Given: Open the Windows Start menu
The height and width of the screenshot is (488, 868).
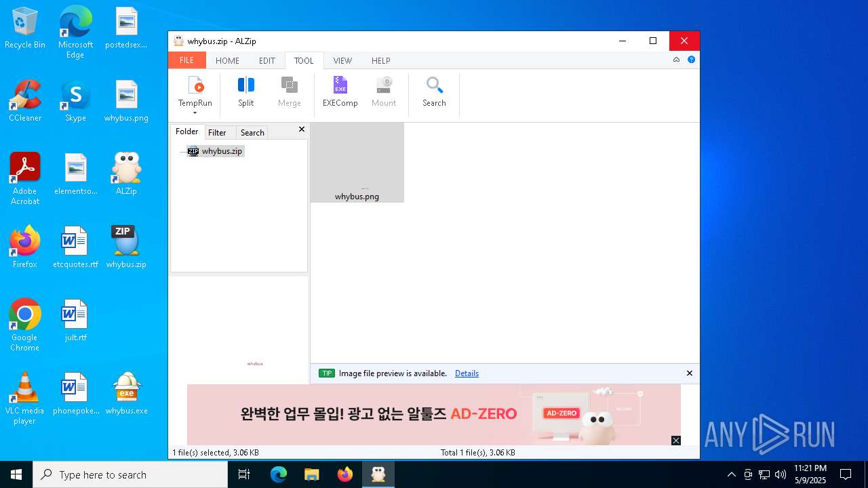Looking at the screenshot, I should point(16,474).
